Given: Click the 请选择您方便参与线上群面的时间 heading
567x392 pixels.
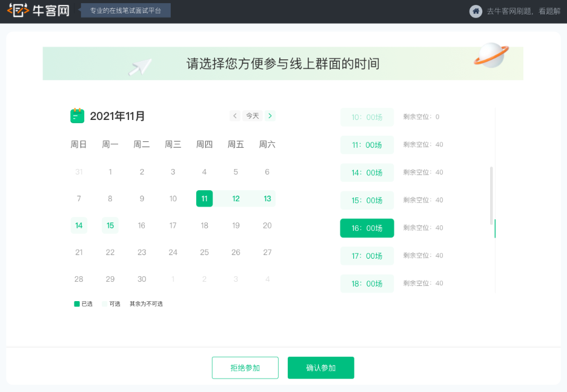Looking at the screenshot, I should coord(283,64).
